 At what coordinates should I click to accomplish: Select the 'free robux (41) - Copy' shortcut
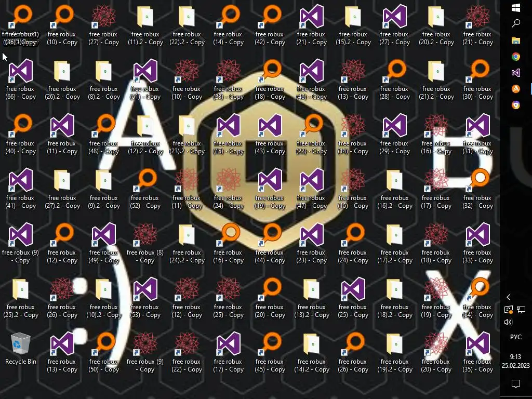click(21, 189)
